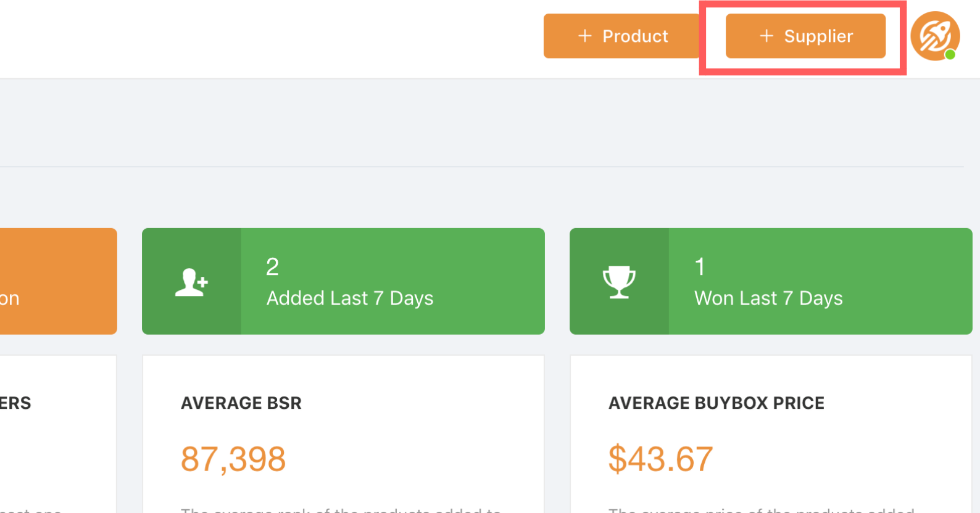Click the rocket profile avatar icon
Viewport: 980px width, 513px height.
934,36
